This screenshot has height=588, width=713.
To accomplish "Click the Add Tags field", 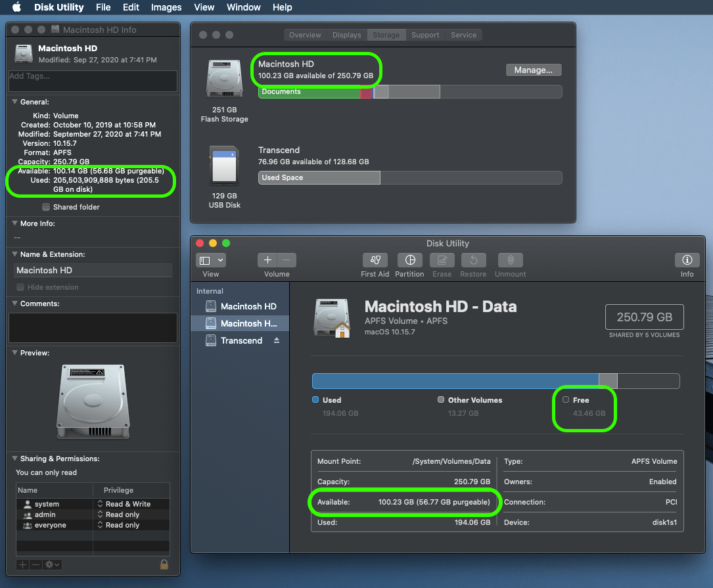I will tap(93, 81).
